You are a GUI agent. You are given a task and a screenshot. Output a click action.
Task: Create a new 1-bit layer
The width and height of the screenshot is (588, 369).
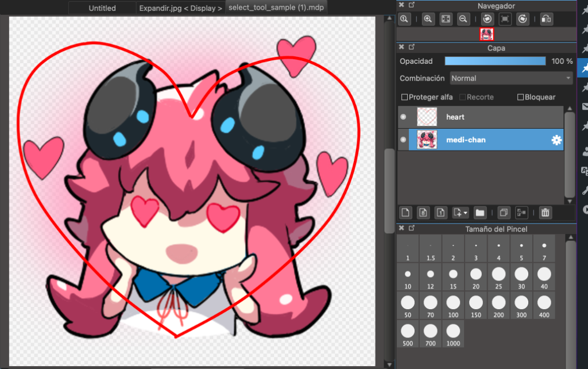point(440,213)
